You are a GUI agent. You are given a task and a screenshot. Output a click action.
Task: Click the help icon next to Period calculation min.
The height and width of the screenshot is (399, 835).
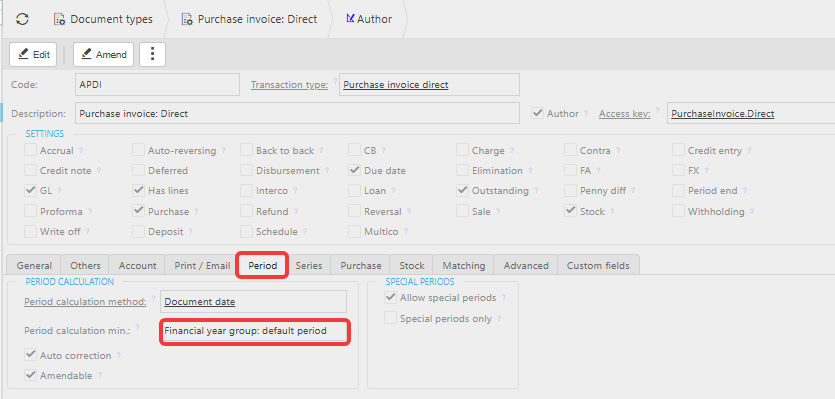point(137,328)
